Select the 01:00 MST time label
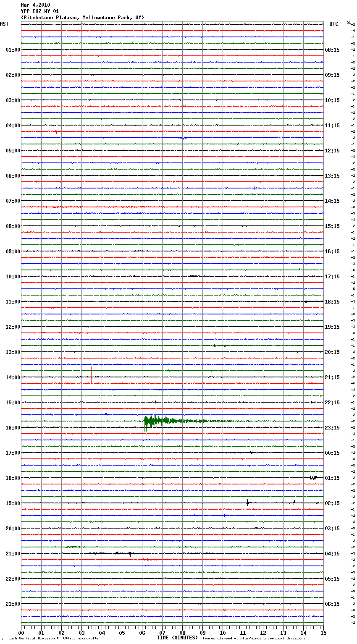Screen dimensions: 357x644 13,50
